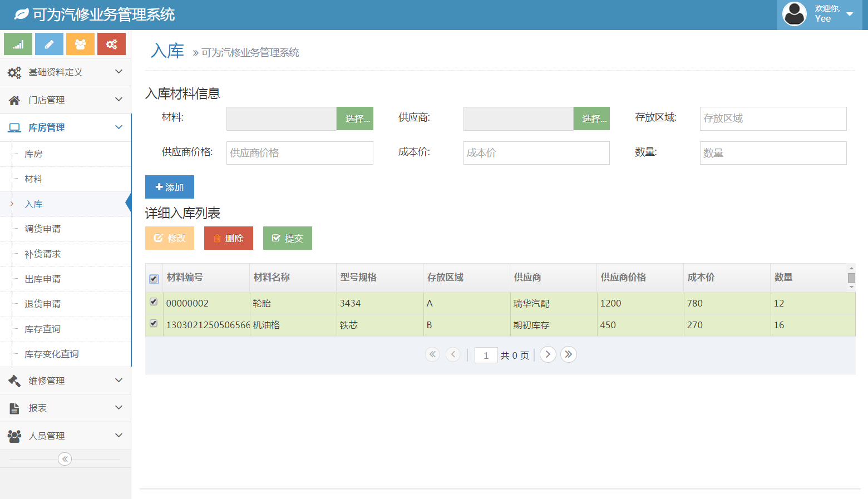Click the blue pencil shortcut icon
Image resolution: width=868 pixels, height=499 pixels.
point(49,44)
